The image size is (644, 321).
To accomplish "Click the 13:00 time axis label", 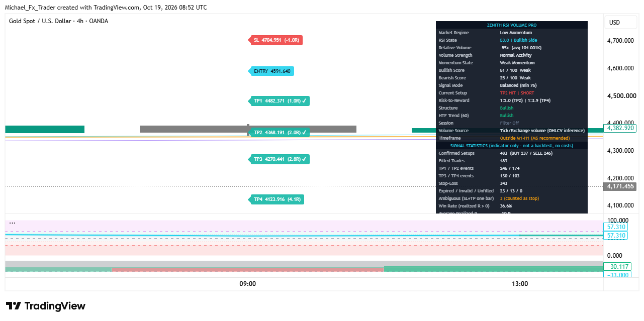I will point(520,284).
